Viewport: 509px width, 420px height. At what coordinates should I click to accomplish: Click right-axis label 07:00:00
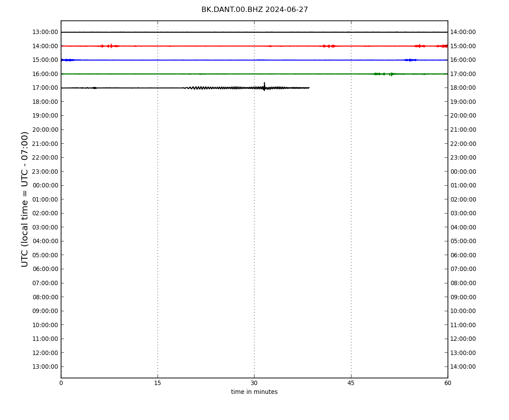463,269
